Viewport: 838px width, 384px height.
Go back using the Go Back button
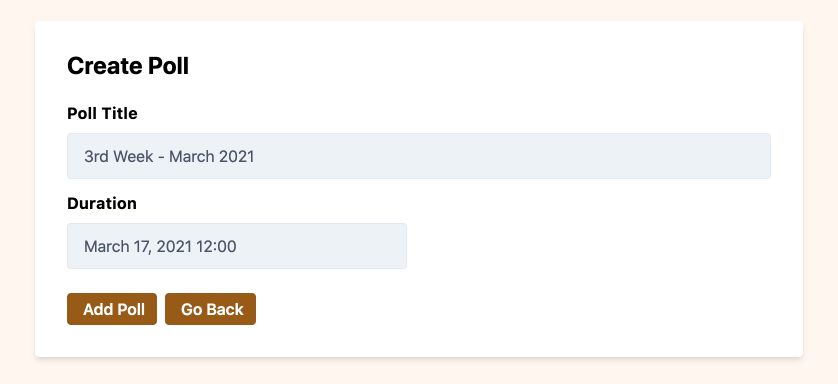(x=211, y=309)
